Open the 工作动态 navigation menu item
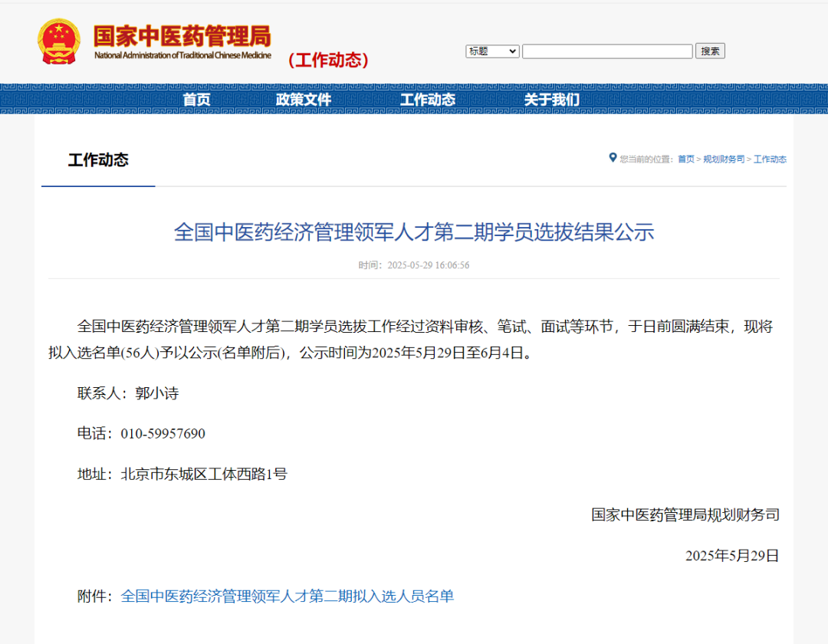 [428, 99]
